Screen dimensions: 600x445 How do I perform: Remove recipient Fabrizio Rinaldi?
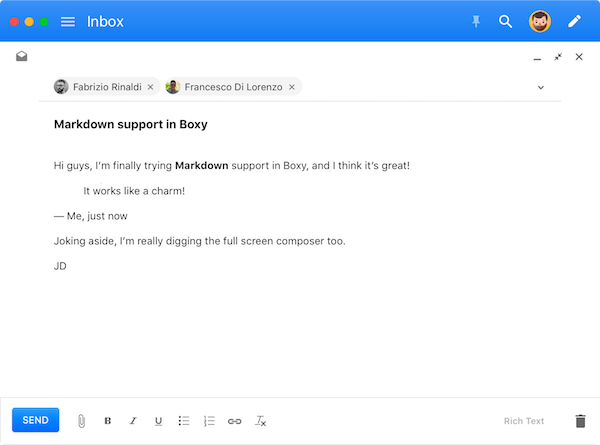150,87
